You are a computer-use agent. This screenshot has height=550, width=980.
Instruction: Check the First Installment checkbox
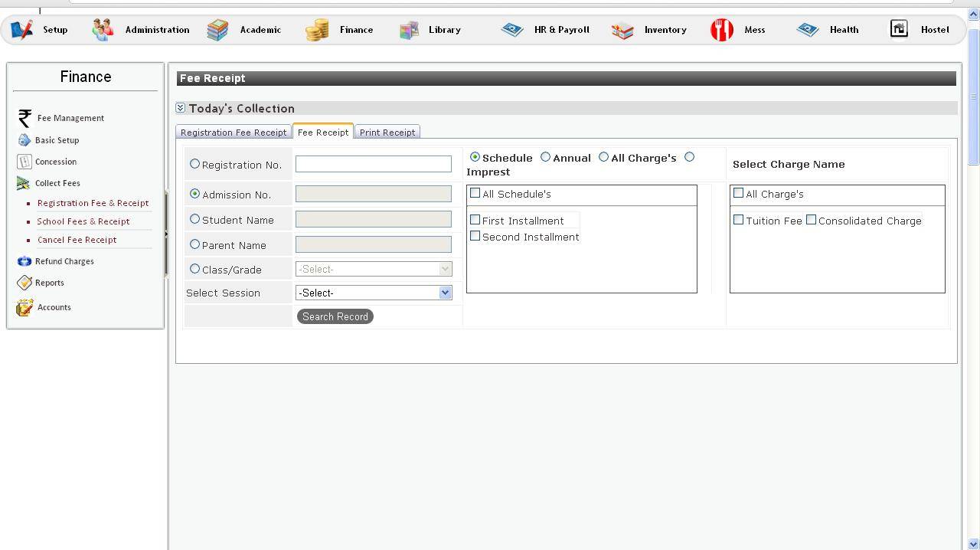click(x=475, y=220)
